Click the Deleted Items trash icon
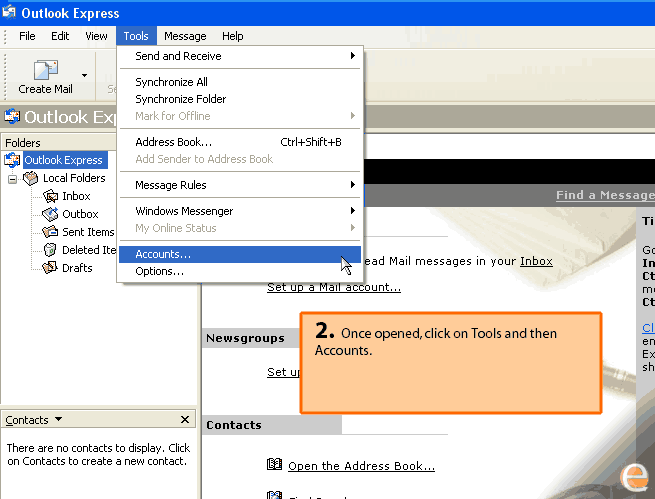 (50, 250)
